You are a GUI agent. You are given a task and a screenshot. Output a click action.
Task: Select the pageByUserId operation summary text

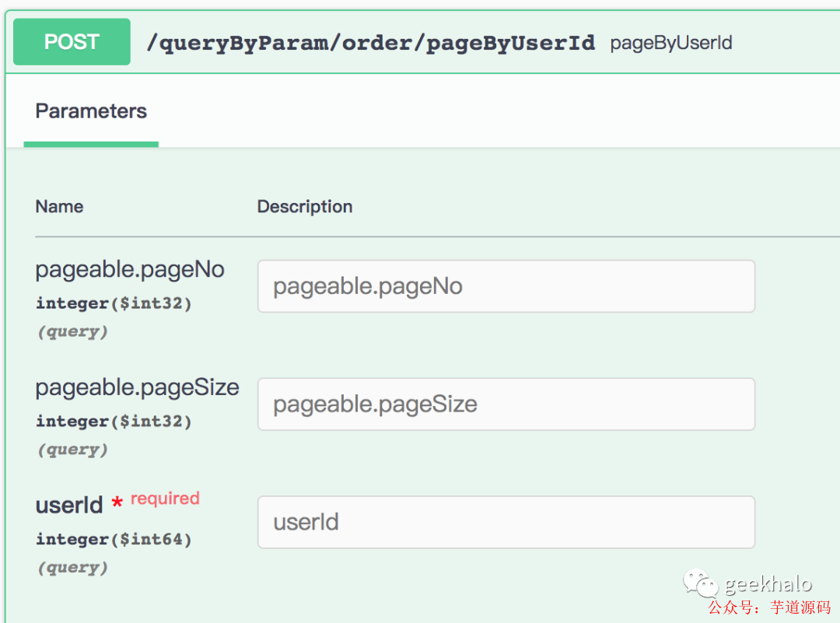pyautogui.click(x=670, y=43)
